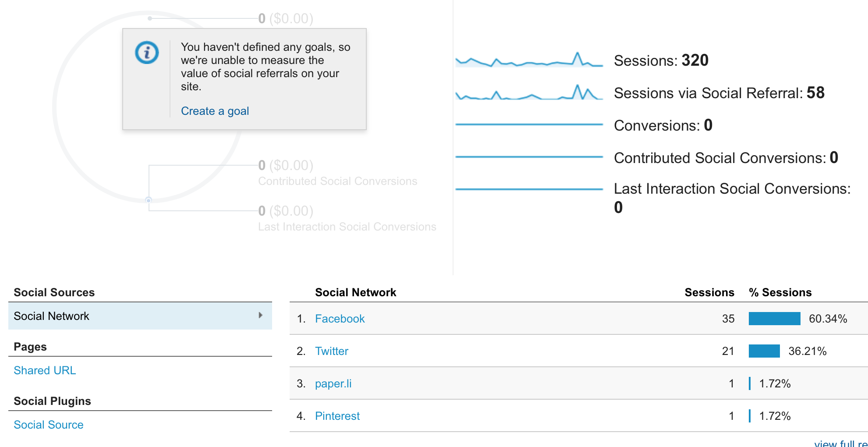Click the arrow beside Social Network
Image resolution: width=868 pixels, height=447 pixels.
coord(261,315)
